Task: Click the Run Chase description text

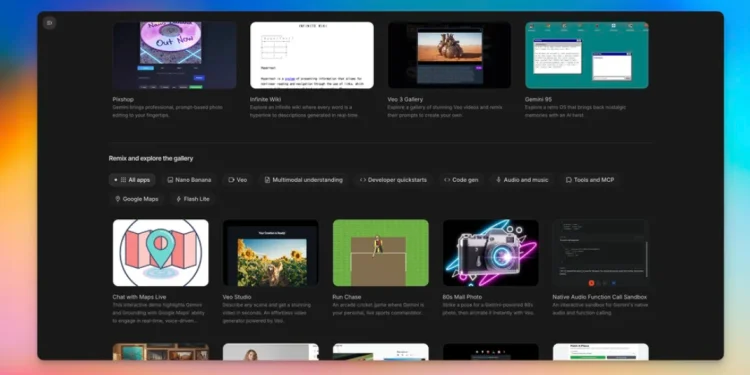Action: pyautogui.click(x=377, y=309)
